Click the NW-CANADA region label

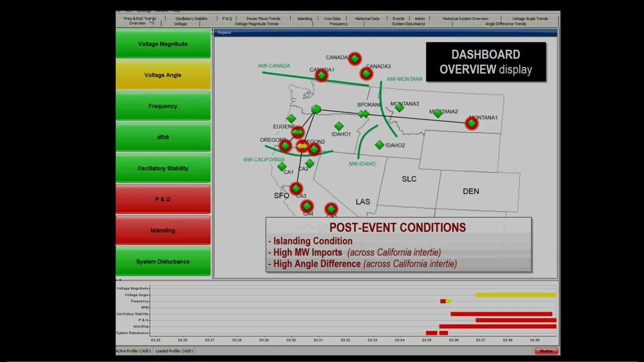(274, 66)
